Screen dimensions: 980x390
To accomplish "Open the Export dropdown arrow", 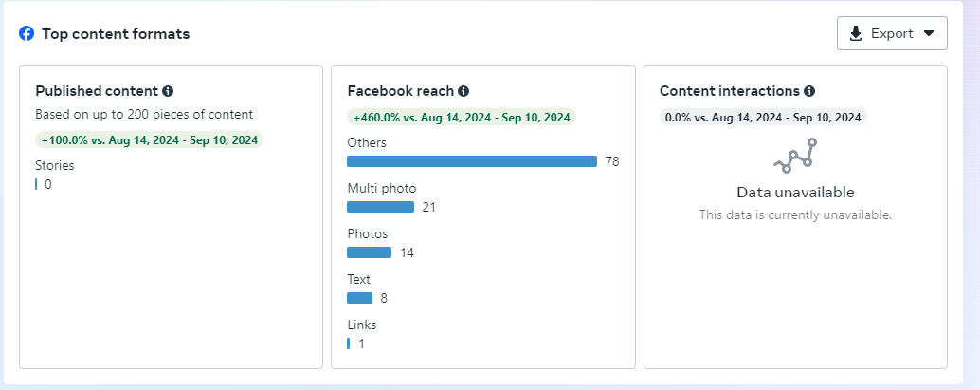I will tap(929, 33).
